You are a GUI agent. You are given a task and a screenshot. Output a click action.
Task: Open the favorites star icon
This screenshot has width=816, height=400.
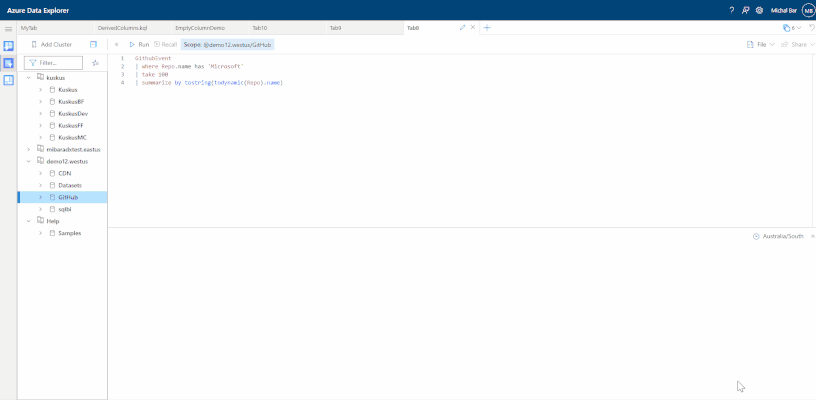pyautogui.click(x=95, y=63)
